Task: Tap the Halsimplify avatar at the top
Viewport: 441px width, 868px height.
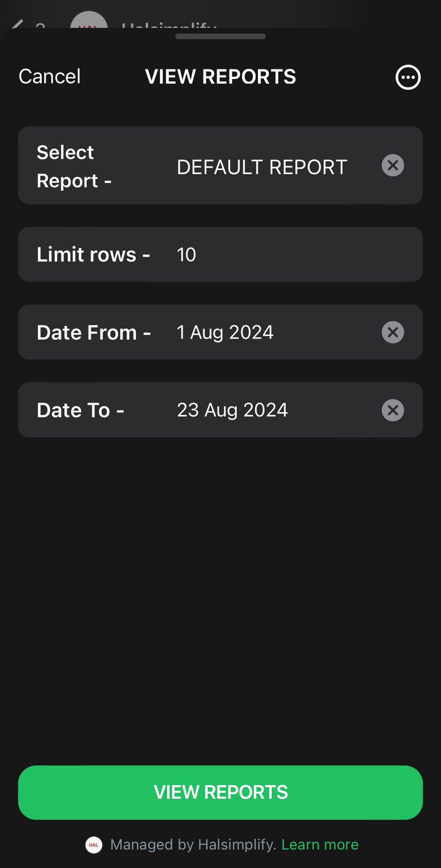Action: (89, 23)
